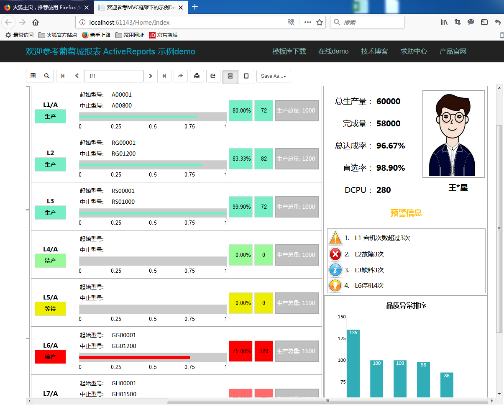
Task: Open the Save As dropdown
Action: pos(274,76)
